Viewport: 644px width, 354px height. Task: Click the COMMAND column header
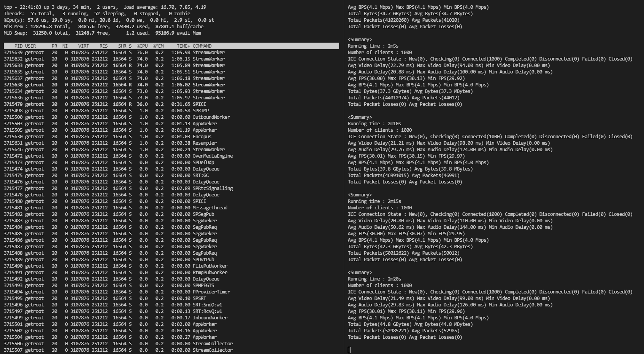point(202,46)
